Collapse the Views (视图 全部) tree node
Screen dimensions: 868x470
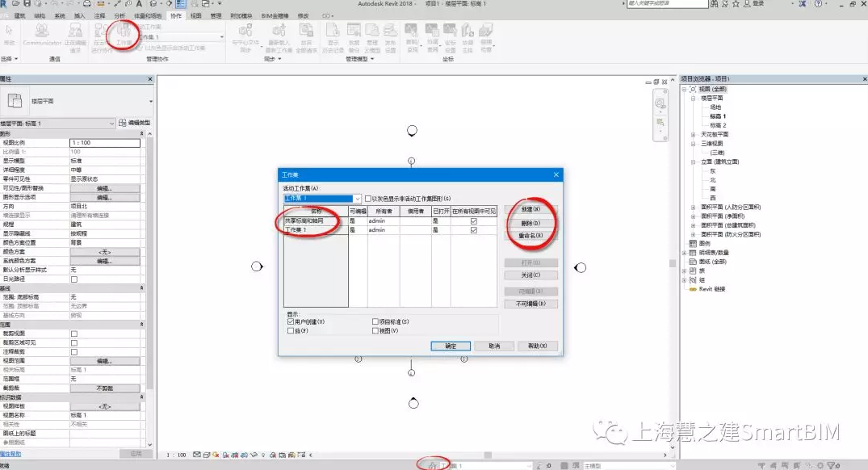tap(684, 89)
